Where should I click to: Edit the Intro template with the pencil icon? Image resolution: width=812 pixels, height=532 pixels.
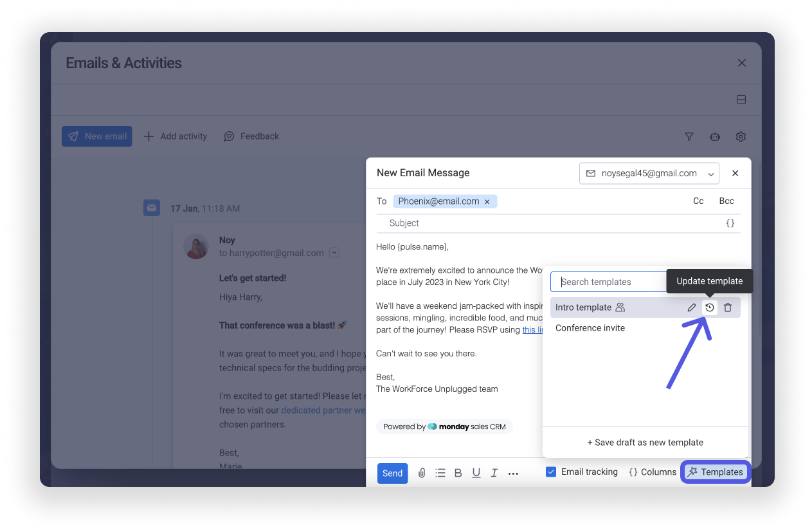click(x=691, y=307)
